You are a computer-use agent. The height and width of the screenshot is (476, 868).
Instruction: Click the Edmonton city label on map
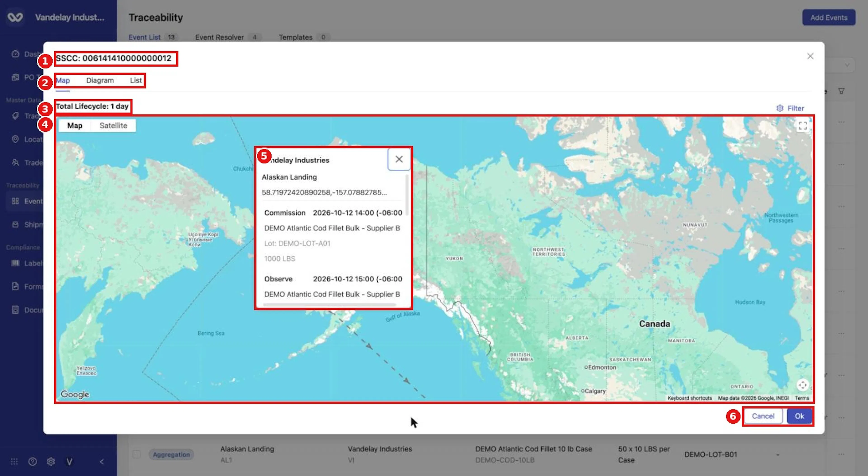[600, 367]
